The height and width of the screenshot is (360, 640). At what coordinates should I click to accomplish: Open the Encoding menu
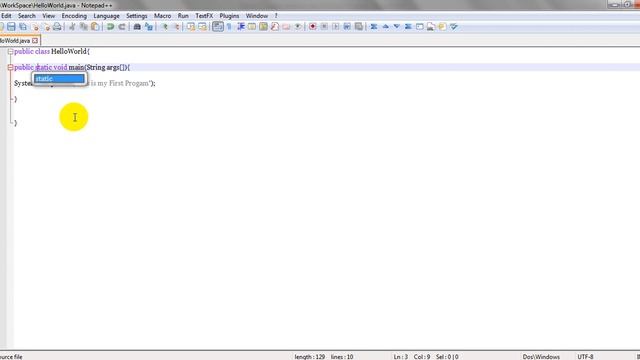(74, 16)
